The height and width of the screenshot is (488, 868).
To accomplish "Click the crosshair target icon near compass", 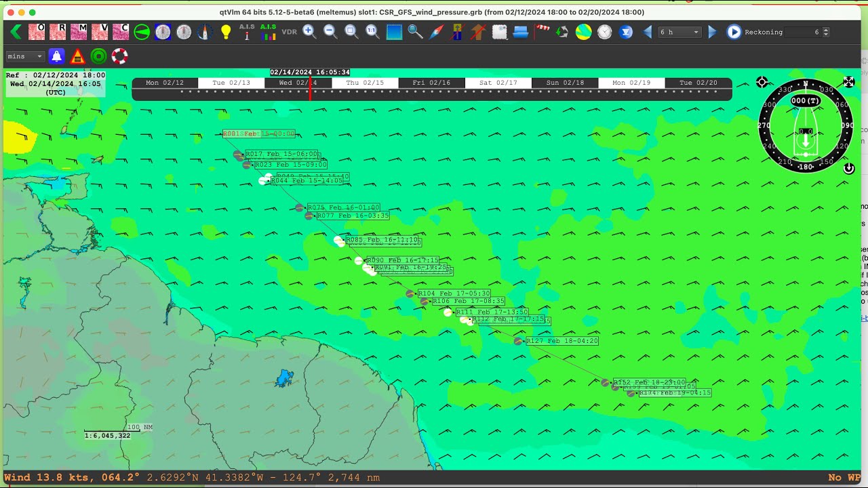I will tap(762, 83).
